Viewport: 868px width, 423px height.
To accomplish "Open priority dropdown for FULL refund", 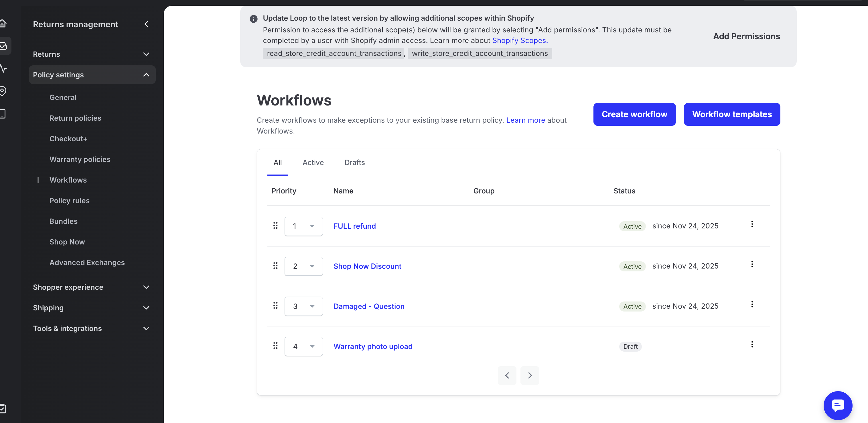I will click(x=303, y=226).
